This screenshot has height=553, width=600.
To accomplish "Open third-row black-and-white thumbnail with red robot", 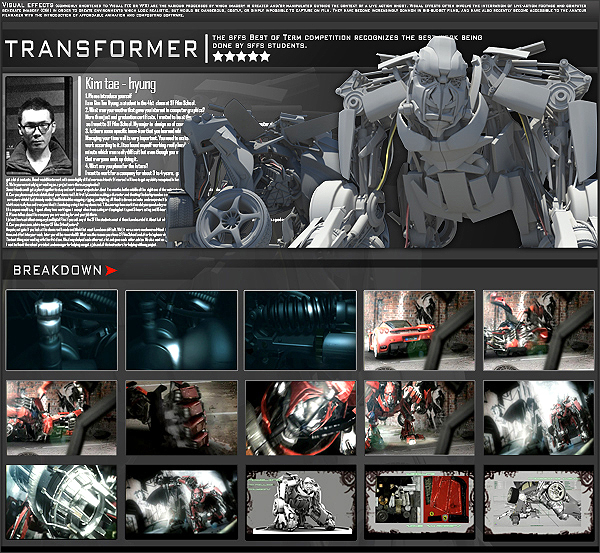I will [x=181, y=502].
